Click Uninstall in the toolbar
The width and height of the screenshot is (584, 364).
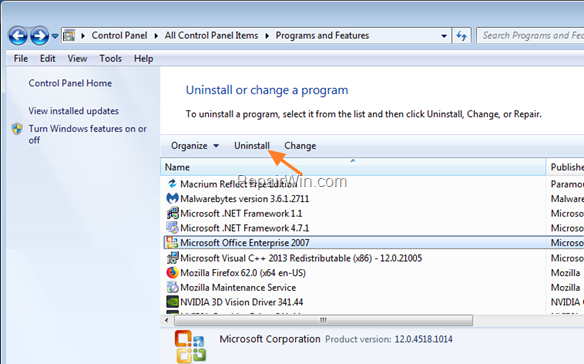(252, 146)
